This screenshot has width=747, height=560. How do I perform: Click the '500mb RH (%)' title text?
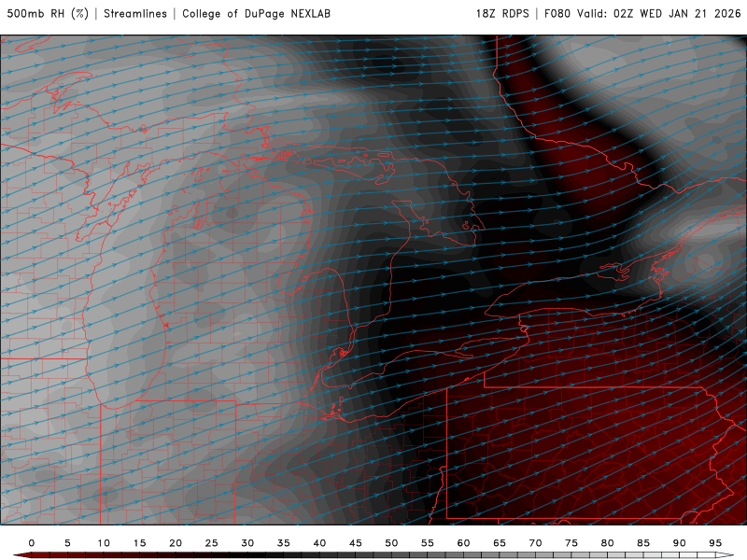pos(48,14)
